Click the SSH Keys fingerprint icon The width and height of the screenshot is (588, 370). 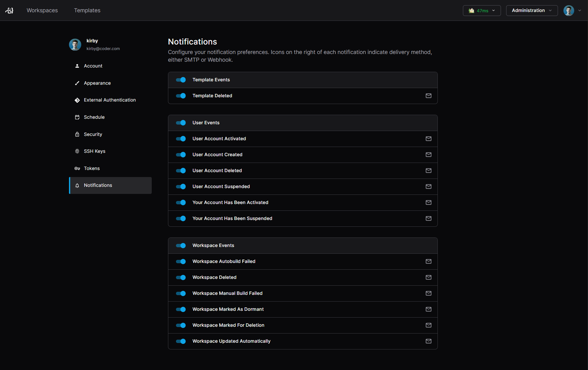pyautogui.click(x=77, y=151)
